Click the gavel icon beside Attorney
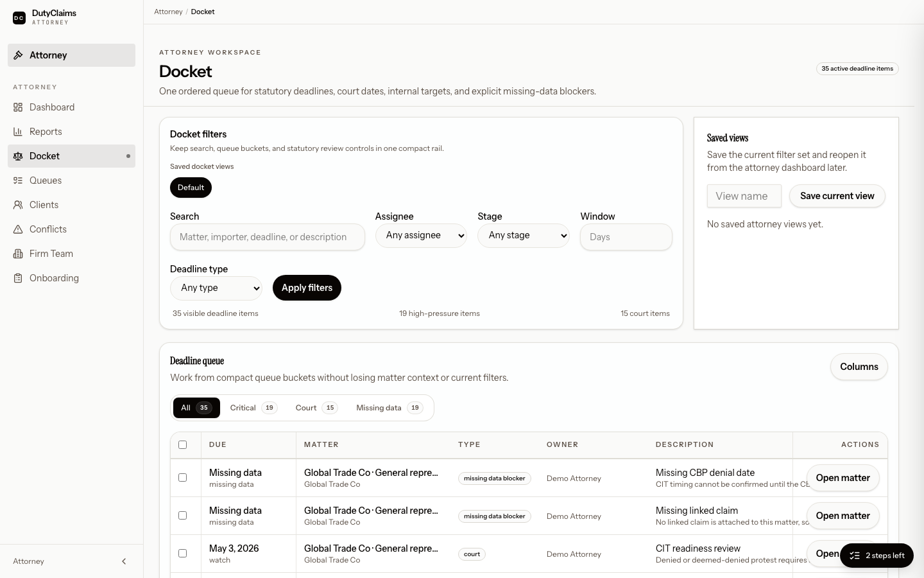The height and width of the screenshot is (578, 924). click(19, 55)
